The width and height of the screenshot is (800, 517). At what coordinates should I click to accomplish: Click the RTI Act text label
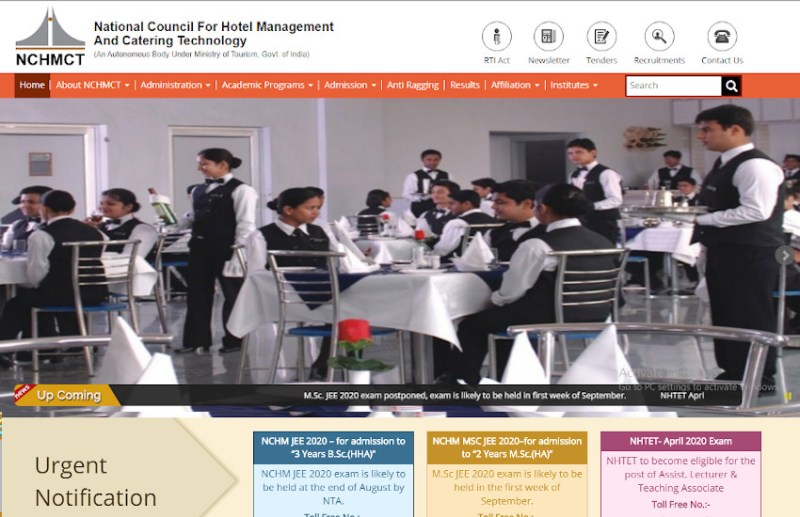[x=496, y=60]
